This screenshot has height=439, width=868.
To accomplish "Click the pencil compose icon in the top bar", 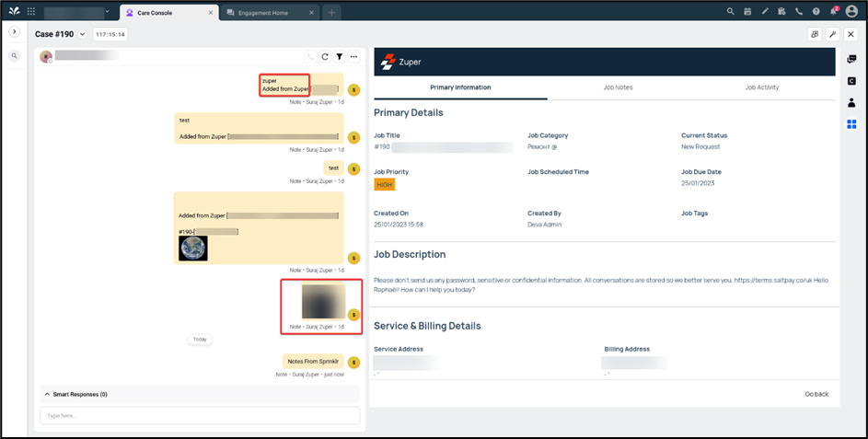I will click(x=765, y=11).
